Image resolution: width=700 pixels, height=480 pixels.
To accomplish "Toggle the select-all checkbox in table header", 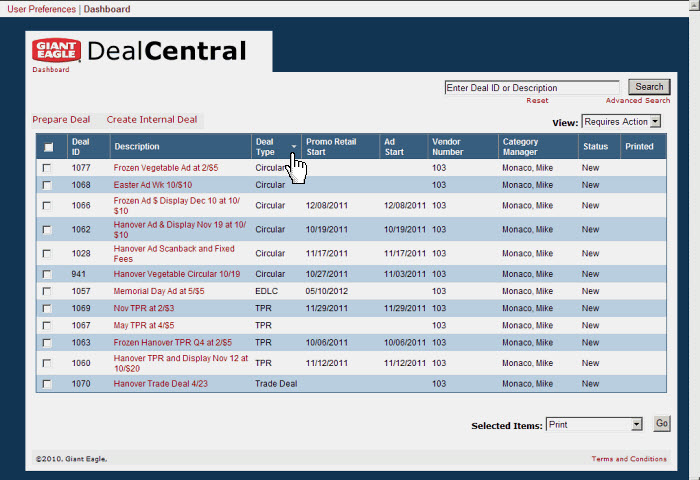I will tap(48, 147).
